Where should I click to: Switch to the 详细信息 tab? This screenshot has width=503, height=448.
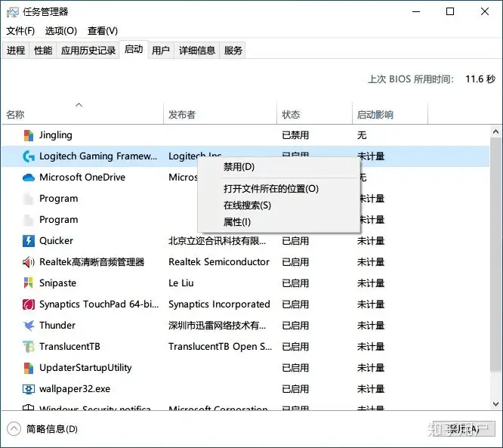(x=197, y=51)
